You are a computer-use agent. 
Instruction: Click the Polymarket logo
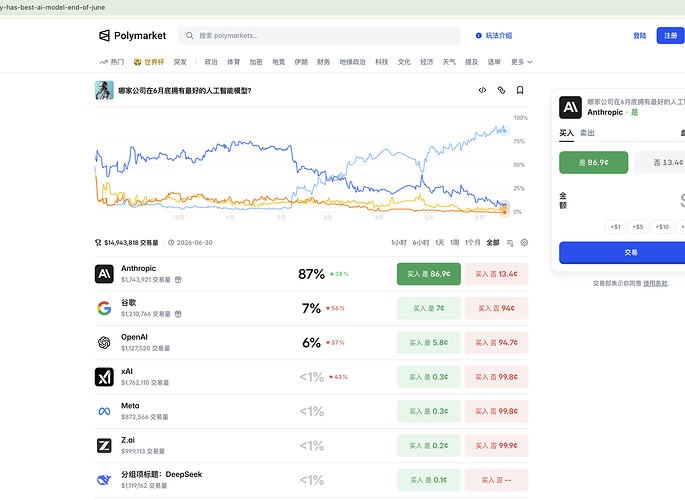click(132, 35)
